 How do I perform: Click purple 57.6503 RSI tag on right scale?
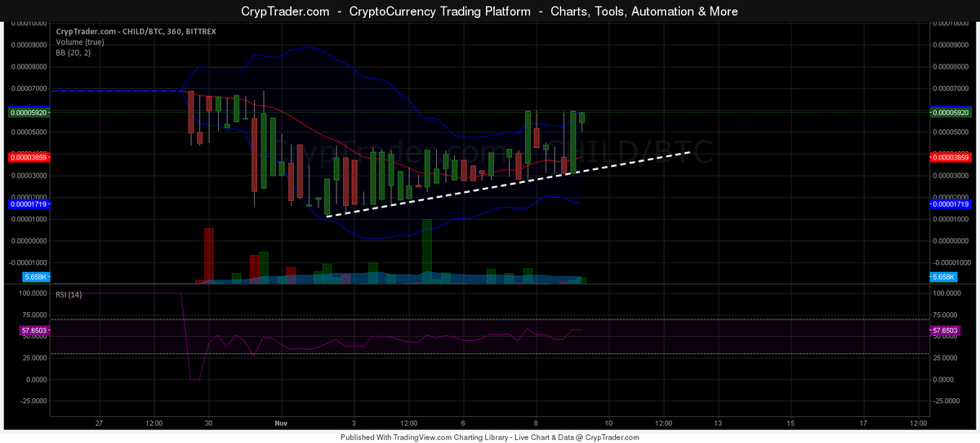click(x=946, y=330)
